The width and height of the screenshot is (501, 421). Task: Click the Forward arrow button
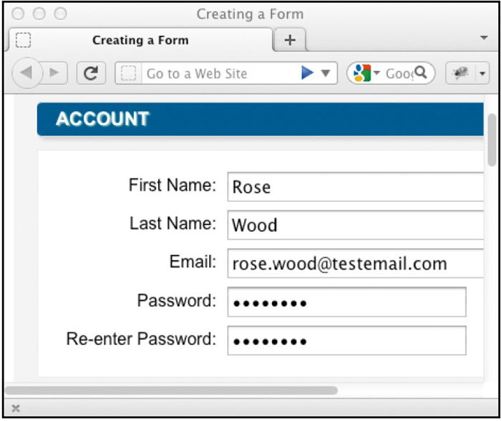pos(54,73)
